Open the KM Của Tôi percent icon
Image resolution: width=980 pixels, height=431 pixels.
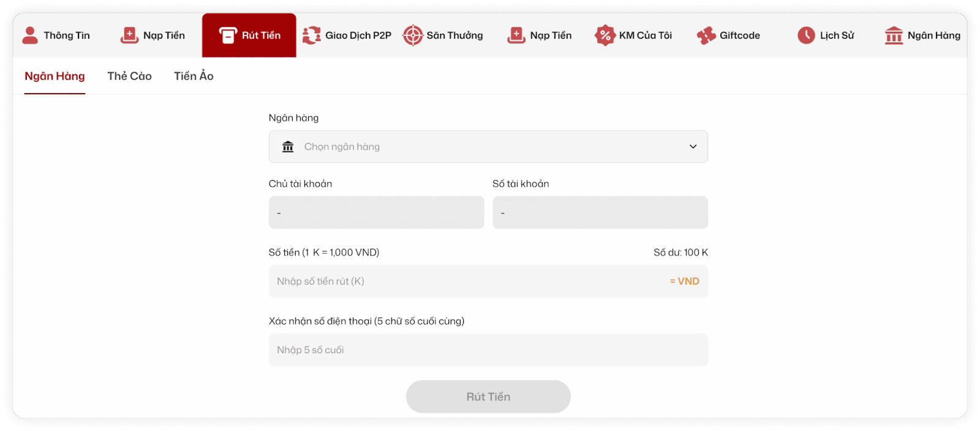605,36
